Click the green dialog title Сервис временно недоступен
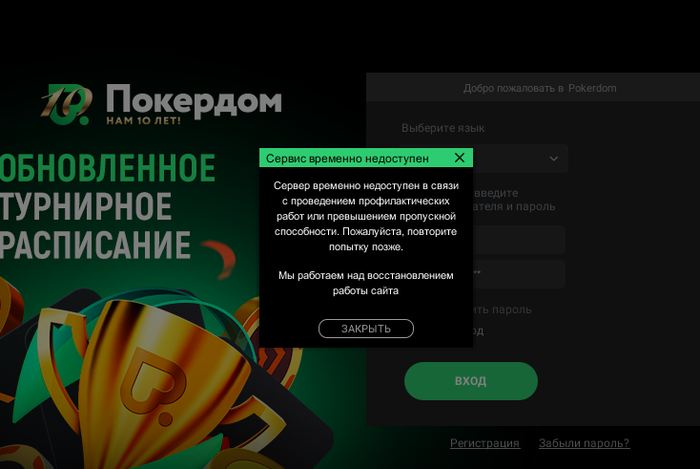The width and height of the screenshot is (700, 469). 347,158
